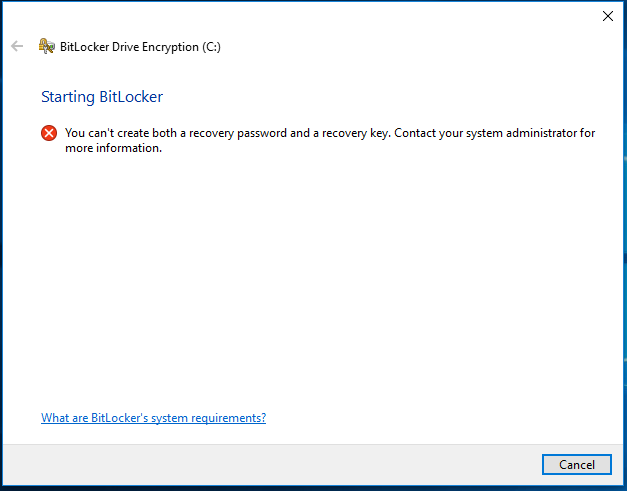Viewport: 627px width, 491px height.
Task: Click the word "Starting" in the blue heading
Action: point(68,97)
